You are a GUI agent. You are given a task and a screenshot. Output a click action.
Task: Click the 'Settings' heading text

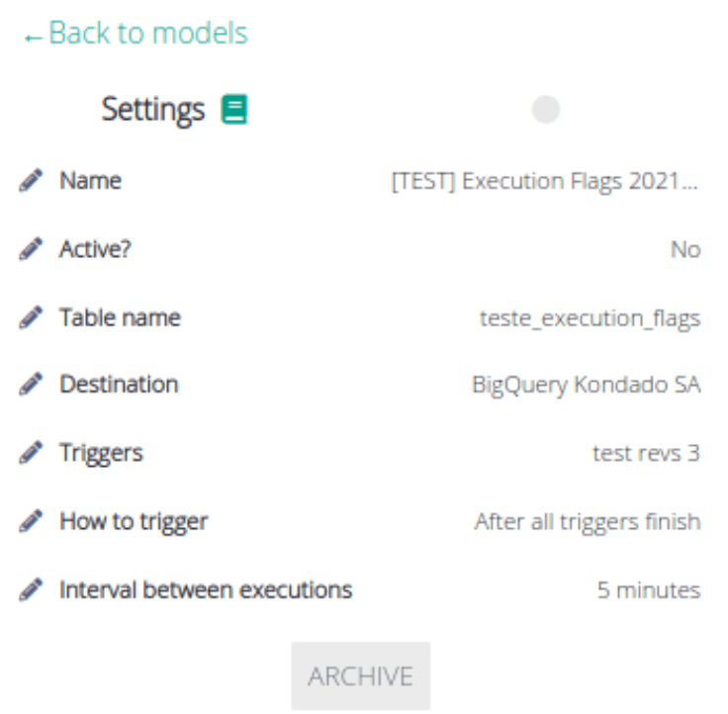click(x=153, y=110)
